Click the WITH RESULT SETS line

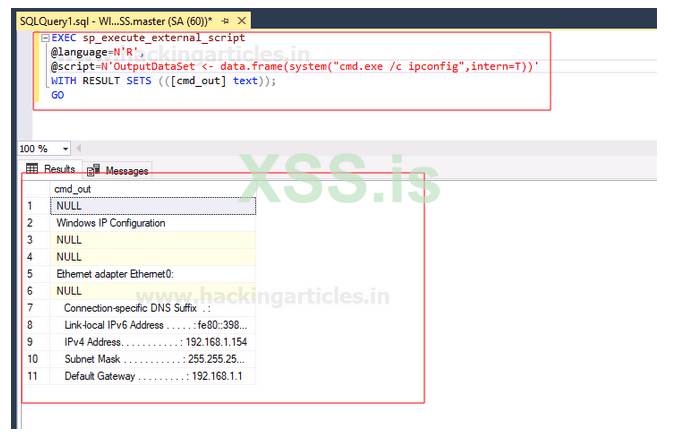[x=163, y=81]
